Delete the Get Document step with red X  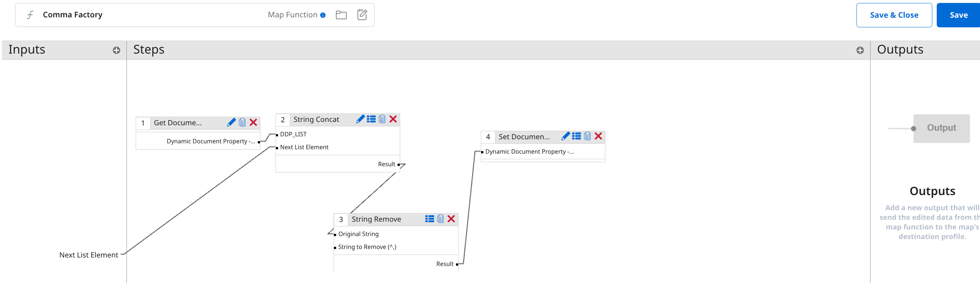point(253,123)
